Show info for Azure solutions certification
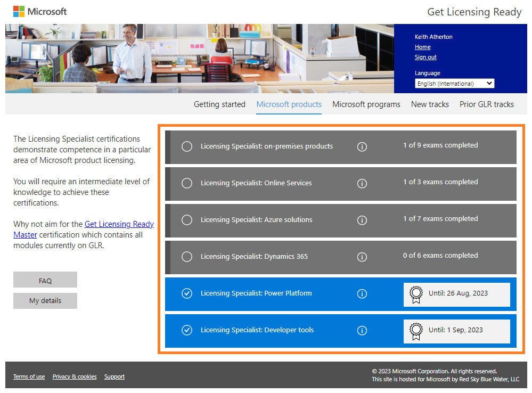 [x=362, y=220]
